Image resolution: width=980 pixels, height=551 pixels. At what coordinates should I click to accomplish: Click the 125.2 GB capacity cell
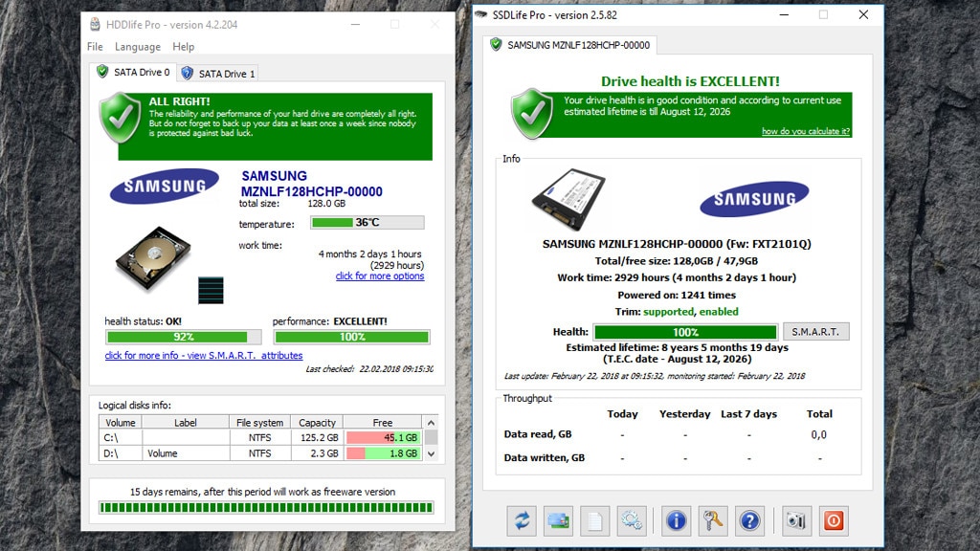tap(317, 437)
